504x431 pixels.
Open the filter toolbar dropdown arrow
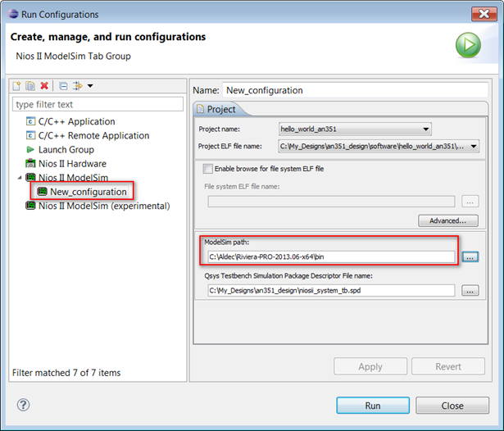point(90,85)
